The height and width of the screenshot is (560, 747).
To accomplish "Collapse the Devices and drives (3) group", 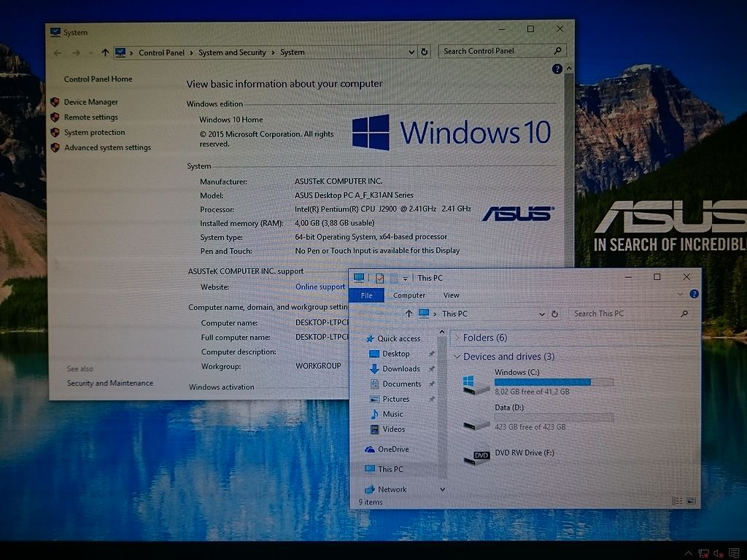I will click(x=457, y=356).
